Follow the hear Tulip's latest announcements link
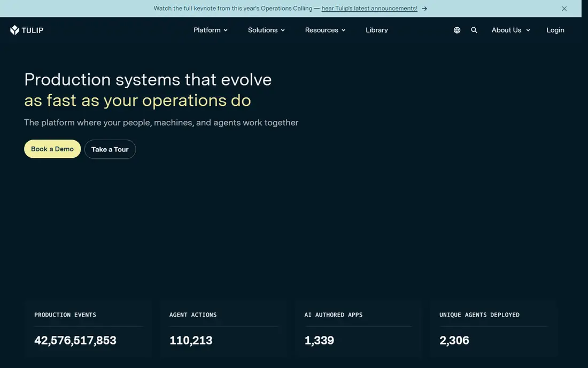The width and height of the screenshot is (588, 368). tap(369, 8)
